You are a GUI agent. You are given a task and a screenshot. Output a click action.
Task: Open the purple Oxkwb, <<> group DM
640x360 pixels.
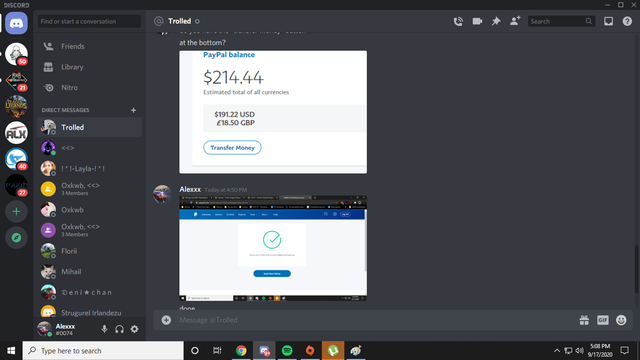[x=89, y=230]
